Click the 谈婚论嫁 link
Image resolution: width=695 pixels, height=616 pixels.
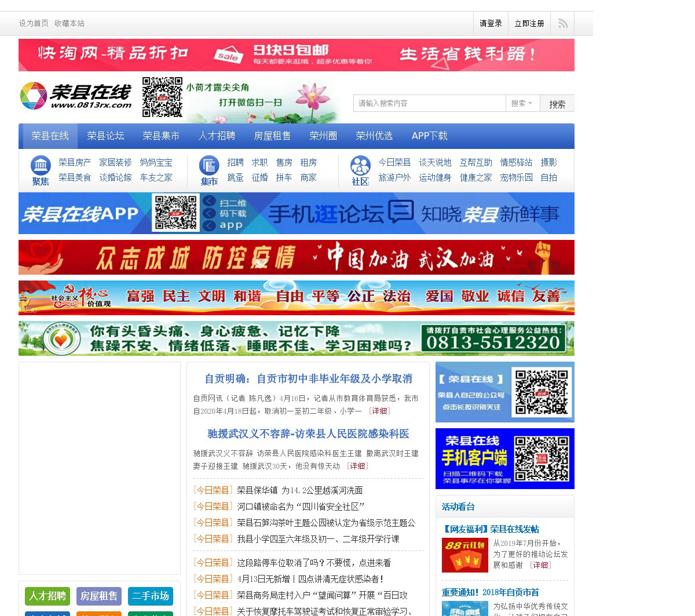[115, 177]
